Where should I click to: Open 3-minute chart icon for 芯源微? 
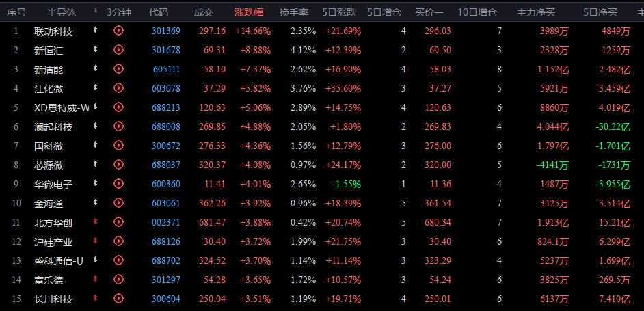[x=119, y=165]
